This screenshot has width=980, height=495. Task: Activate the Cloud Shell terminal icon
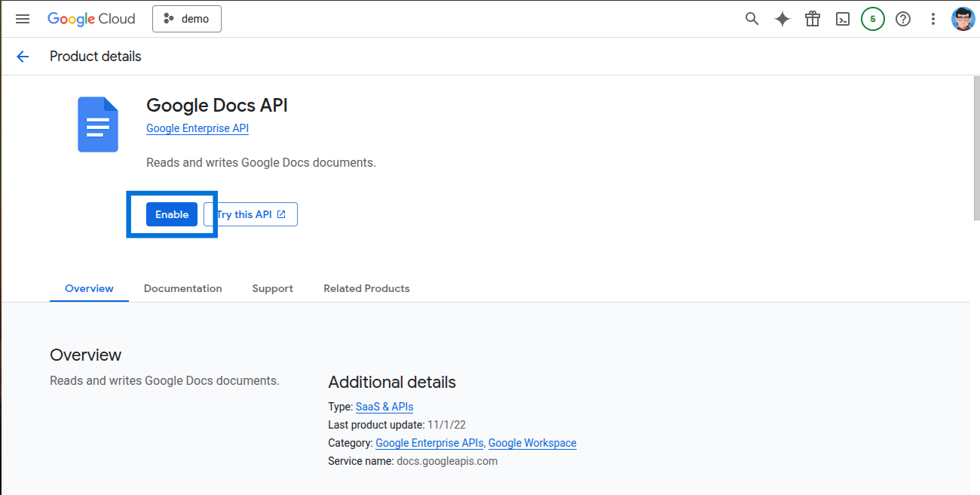[843, 19]
